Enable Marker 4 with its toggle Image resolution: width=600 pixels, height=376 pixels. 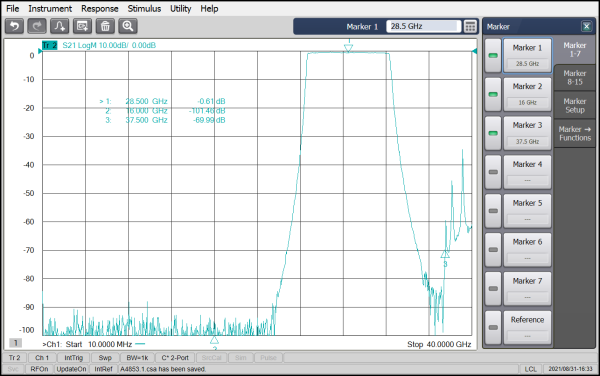(493, 172)
